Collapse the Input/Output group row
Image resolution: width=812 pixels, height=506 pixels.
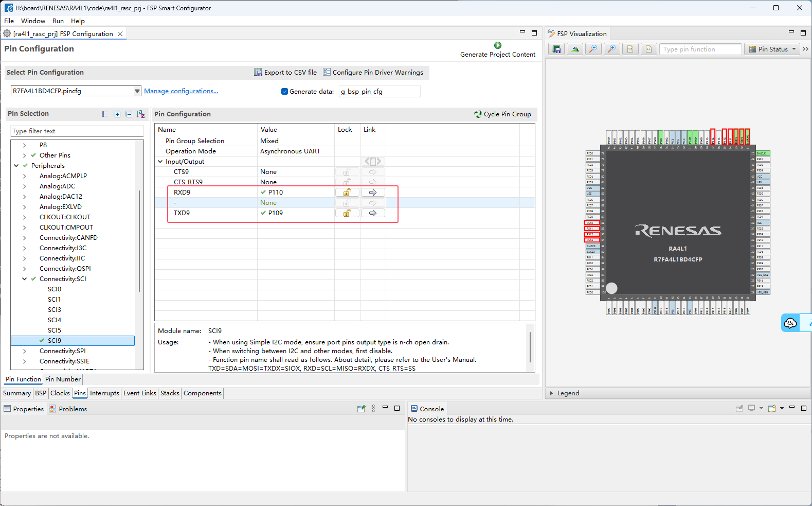(x=160, y=162)
